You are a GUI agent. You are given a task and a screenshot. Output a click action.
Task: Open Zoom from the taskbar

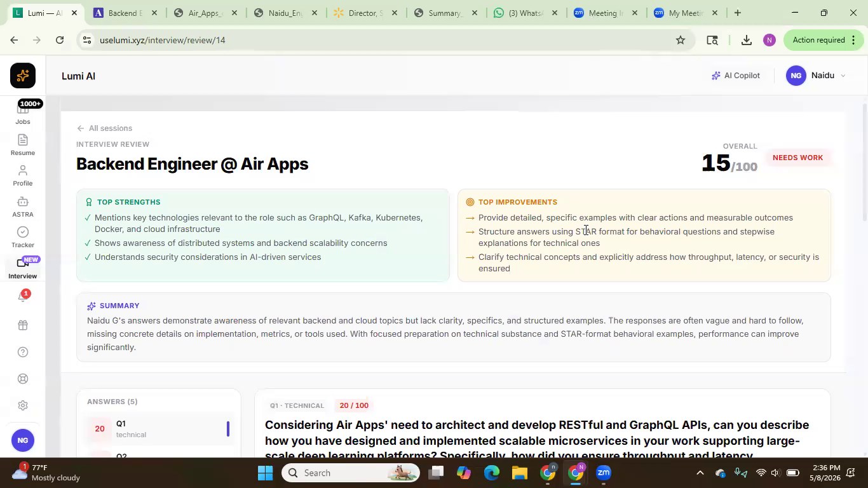604,473
